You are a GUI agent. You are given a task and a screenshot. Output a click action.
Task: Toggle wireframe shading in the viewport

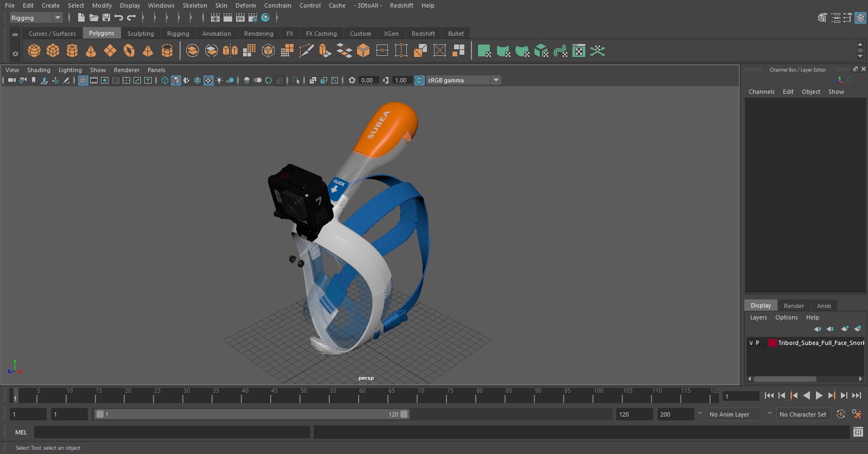point(165,80)
